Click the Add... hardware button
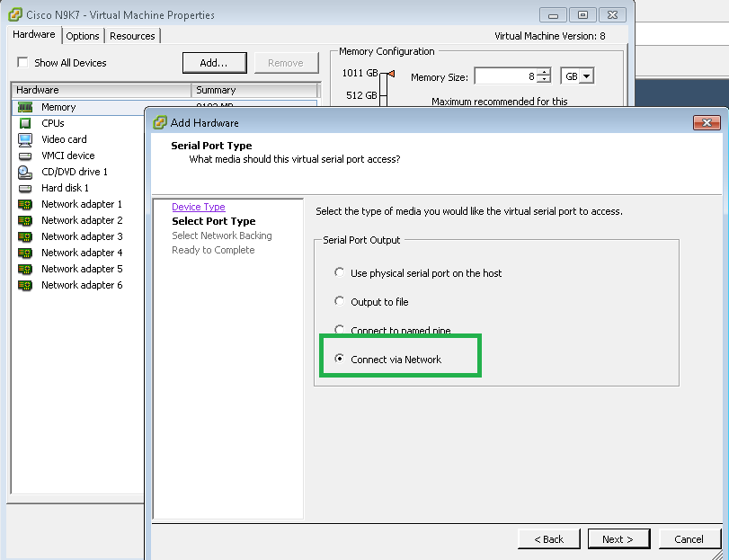 coord(214,63)
